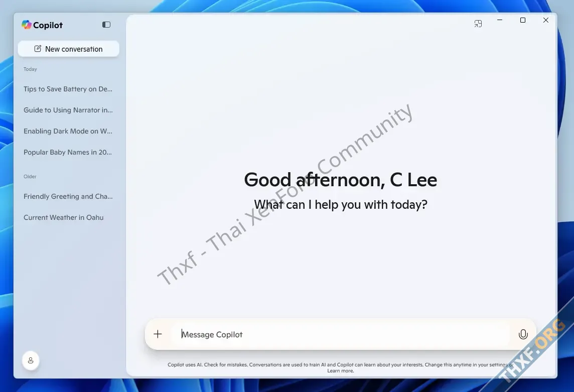The image size is (574, 392).
Task: Open "Friendly Greeting and Cha..." chat
Action: [x=68, y=196]
